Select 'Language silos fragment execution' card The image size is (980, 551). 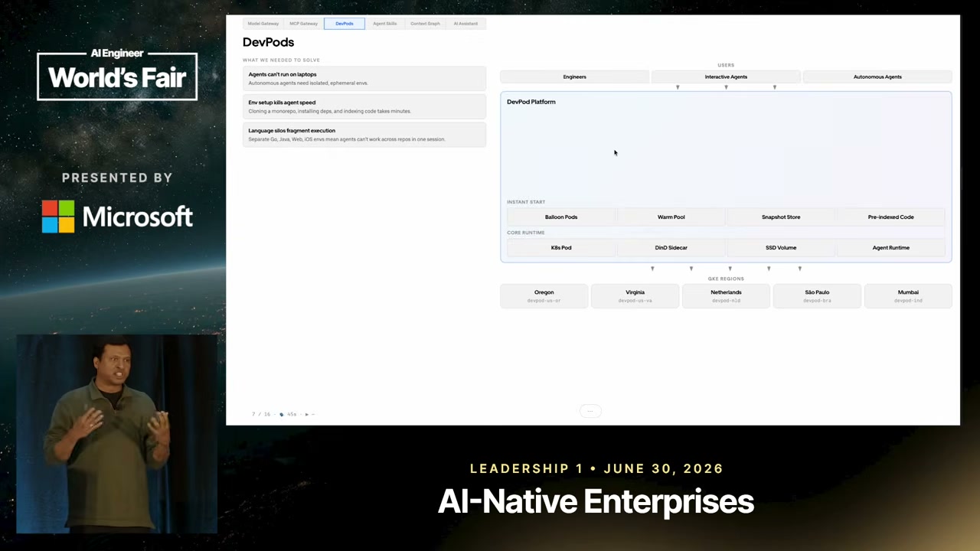[x=364, y=135]
